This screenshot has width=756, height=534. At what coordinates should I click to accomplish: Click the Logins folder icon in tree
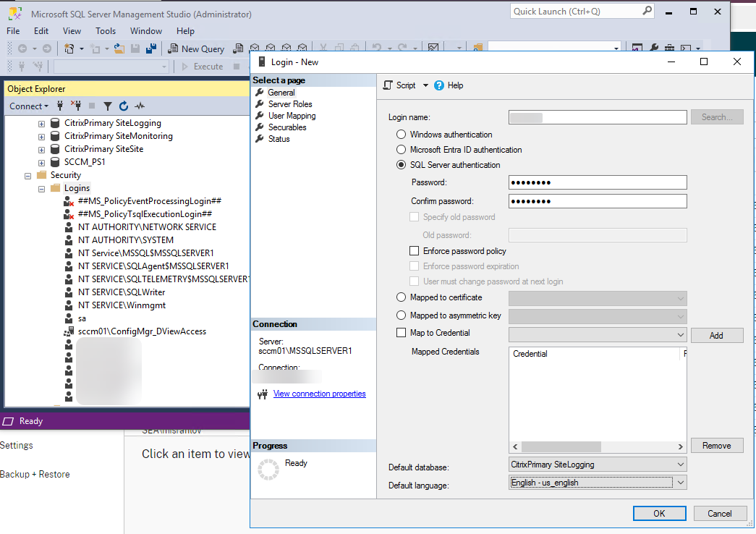point(56,188)
